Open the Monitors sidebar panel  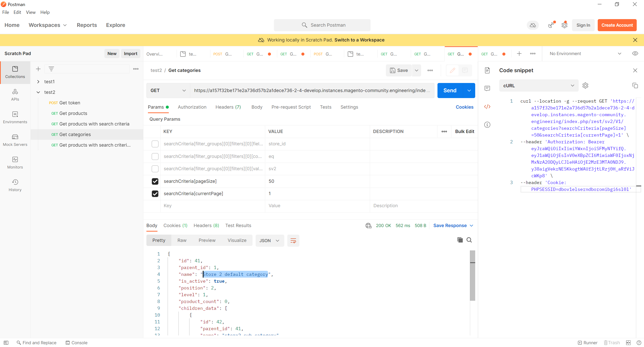pos(15,163)
